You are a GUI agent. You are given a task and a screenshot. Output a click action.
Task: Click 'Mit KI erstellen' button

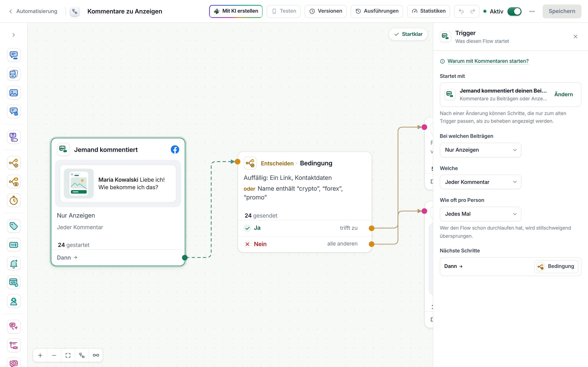pos(236,11)
